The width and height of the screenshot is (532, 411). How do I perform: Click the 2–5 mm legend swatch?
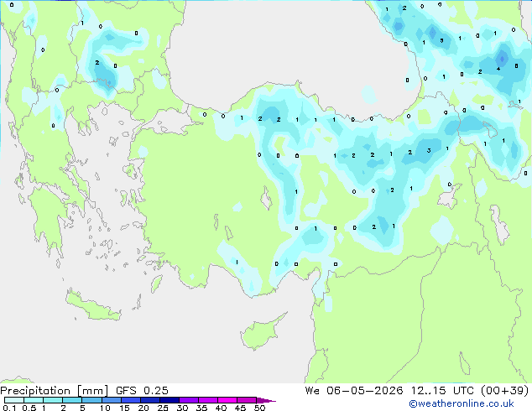point(72,400)
